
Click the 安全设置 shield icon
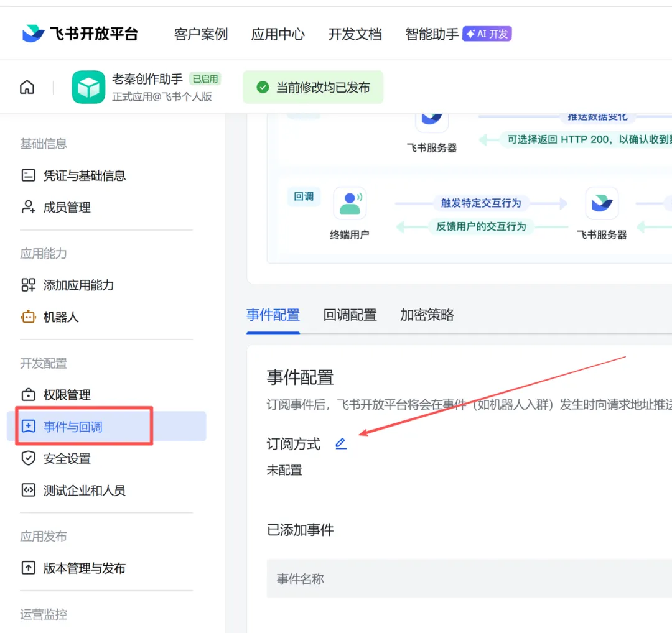click(28, 458)
